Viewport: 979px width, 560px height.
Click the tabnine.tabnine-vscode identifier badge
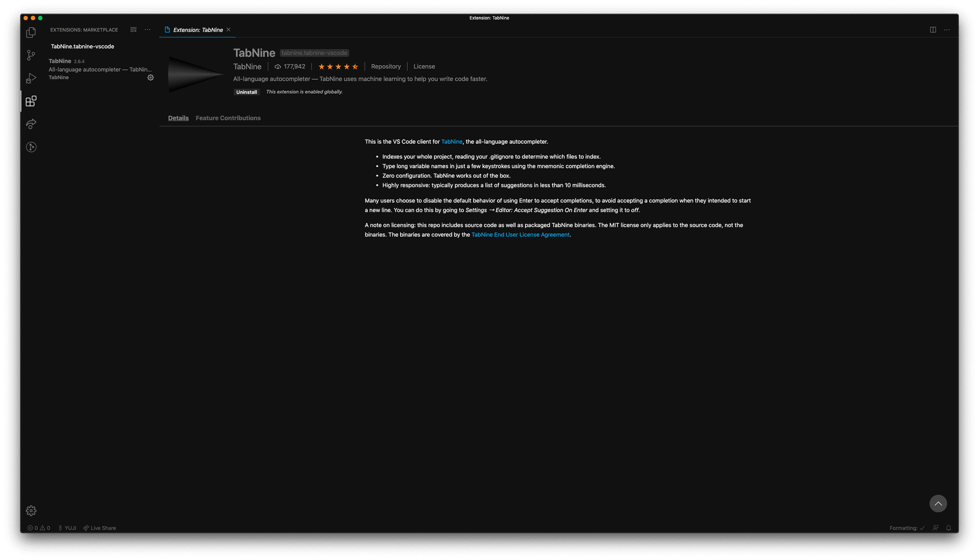(x=314, y=53)
